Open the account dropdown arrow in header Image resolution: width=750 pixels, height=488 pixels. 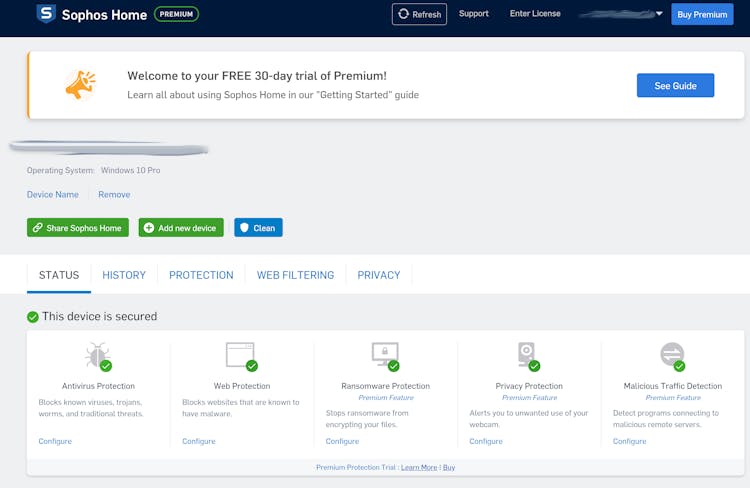pos(659,14)
